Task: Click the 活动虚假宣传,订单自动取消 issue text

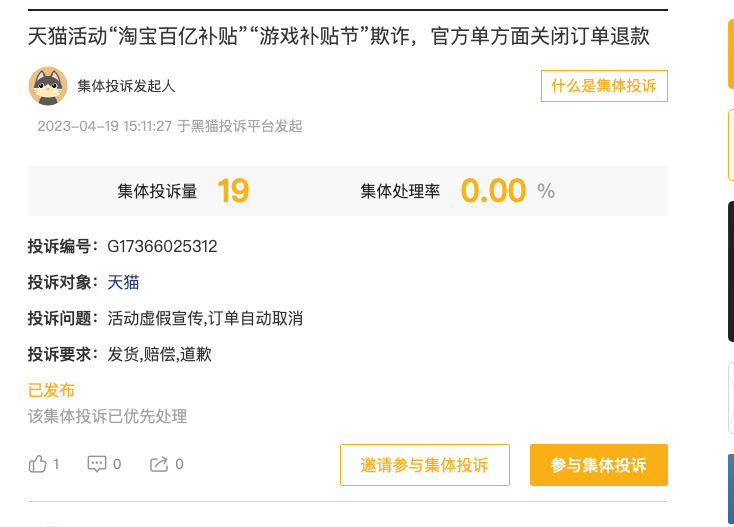Action: 205,319
